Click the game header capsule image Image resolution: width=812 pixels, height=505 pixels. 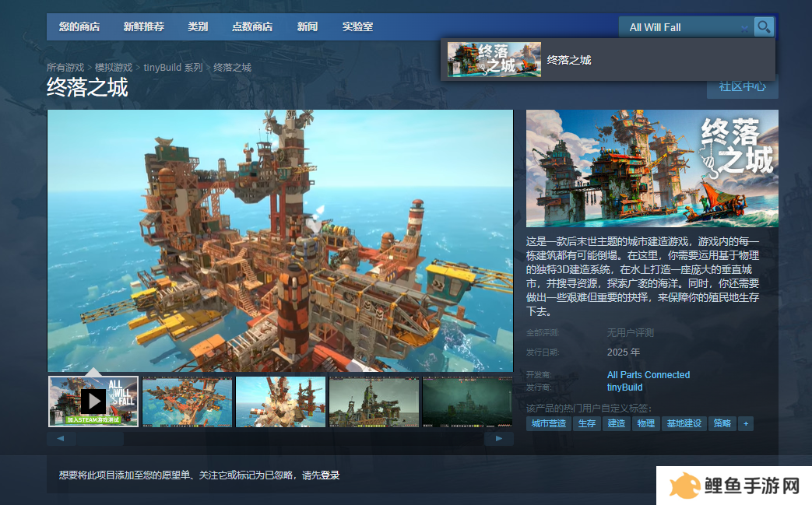[x=652, y=168]
